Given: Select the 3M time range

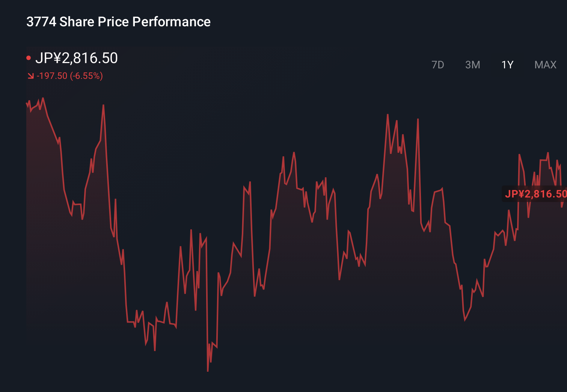Looking at the screenshot, I should point(473,65).
